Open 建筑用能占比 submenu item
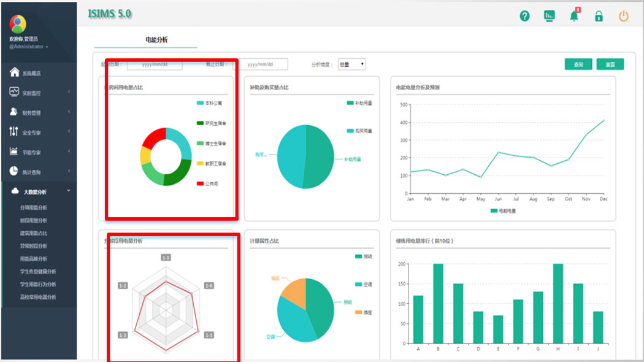The image size is (644, 362). pyautogui.click(x=34, y=233)
